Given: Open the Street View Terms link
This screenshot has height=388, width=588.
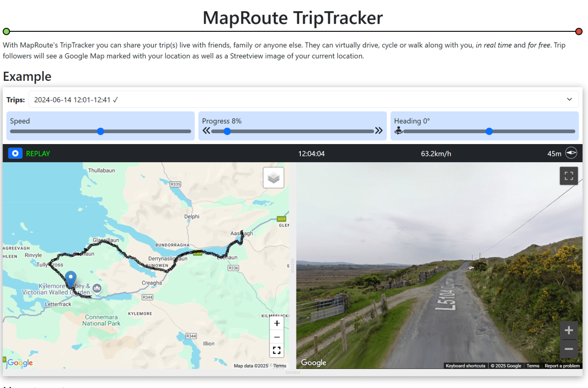Looking at the screenshot, I should point(533,366).
